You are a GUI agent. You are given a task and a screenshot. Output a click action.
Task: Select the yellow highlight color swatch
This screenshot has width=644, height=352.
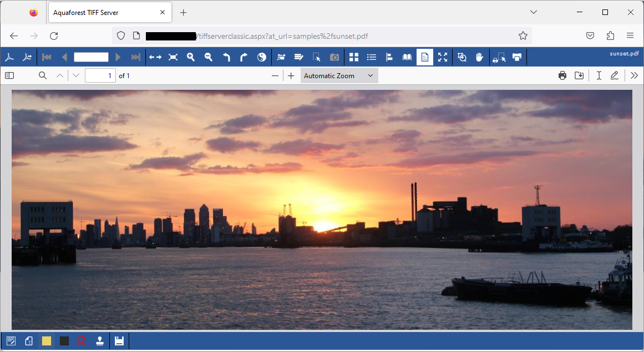46,341
